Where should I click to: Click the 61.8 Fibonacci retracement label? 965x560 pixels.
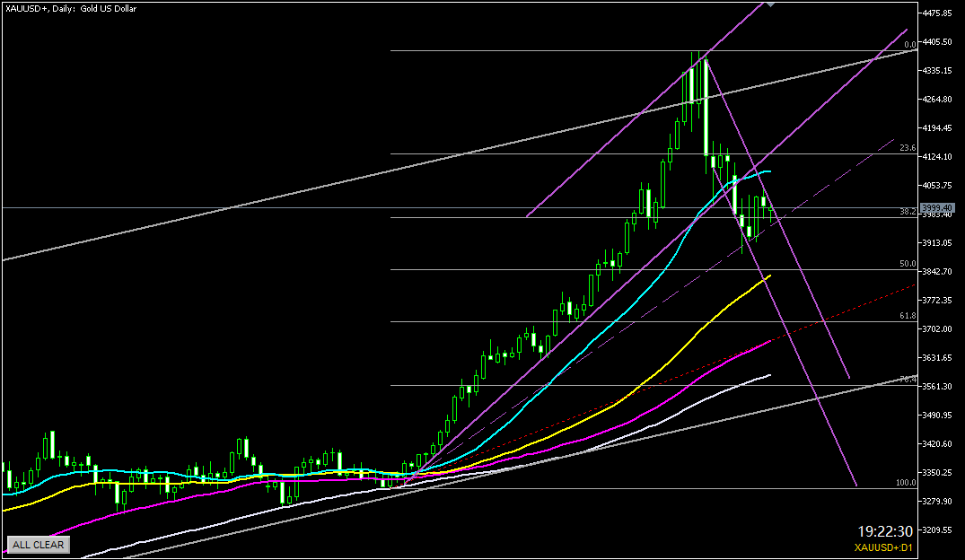tap(907, 316)
